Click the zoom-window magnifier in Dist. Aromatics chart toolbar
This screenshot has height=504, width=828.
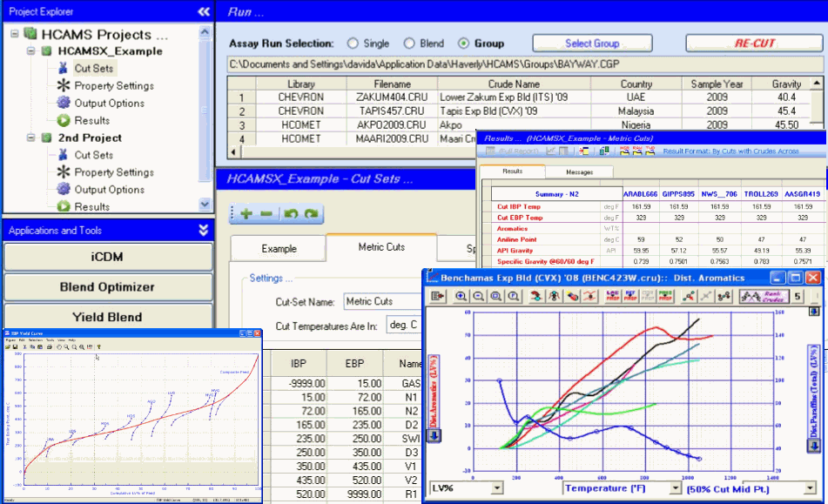496,296
